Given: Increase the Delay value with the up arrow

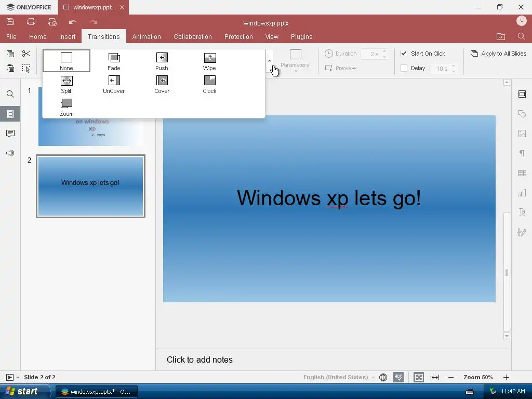Looking at the screenshot, I should [x=454, y=66].
